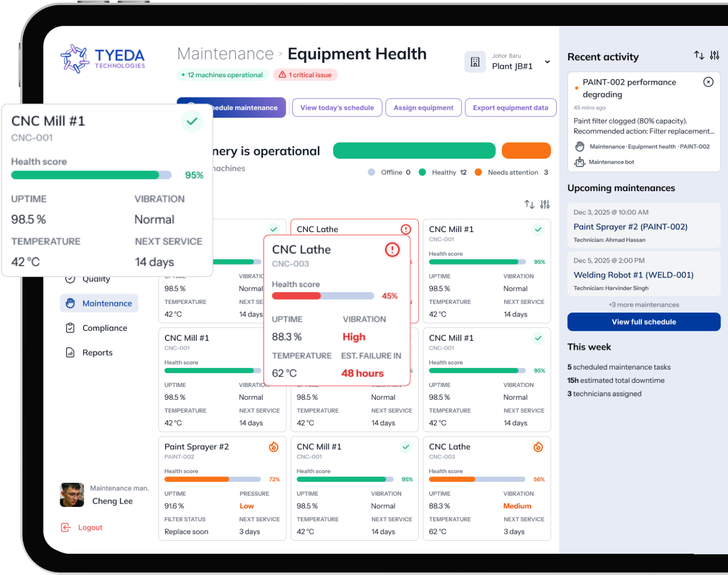Open filter sliders above the equipment grid
The width and height of the screenshot is (728, 575).
[x=545, y=204]
